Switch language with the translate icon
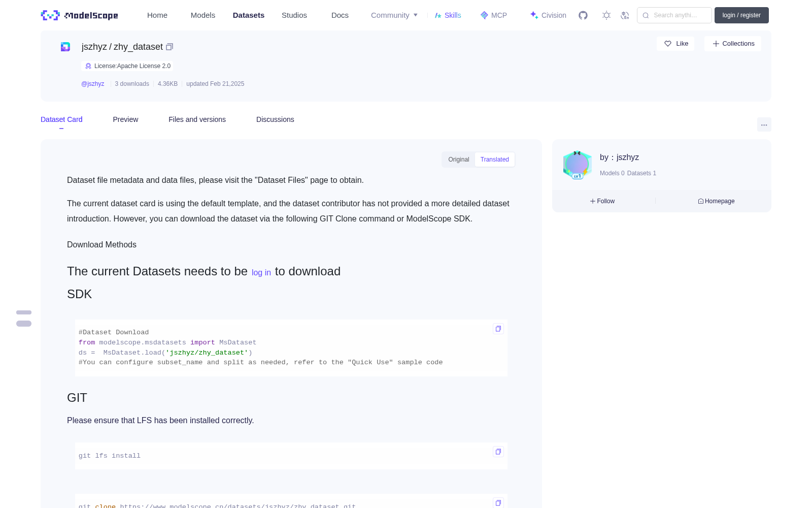The image size is (812, 508). 625,15
